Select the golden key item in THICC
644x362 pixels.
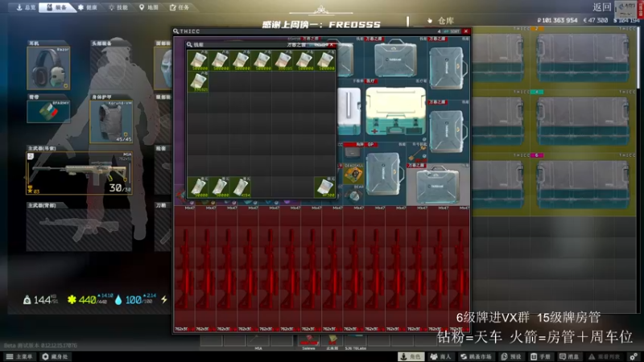416,153
